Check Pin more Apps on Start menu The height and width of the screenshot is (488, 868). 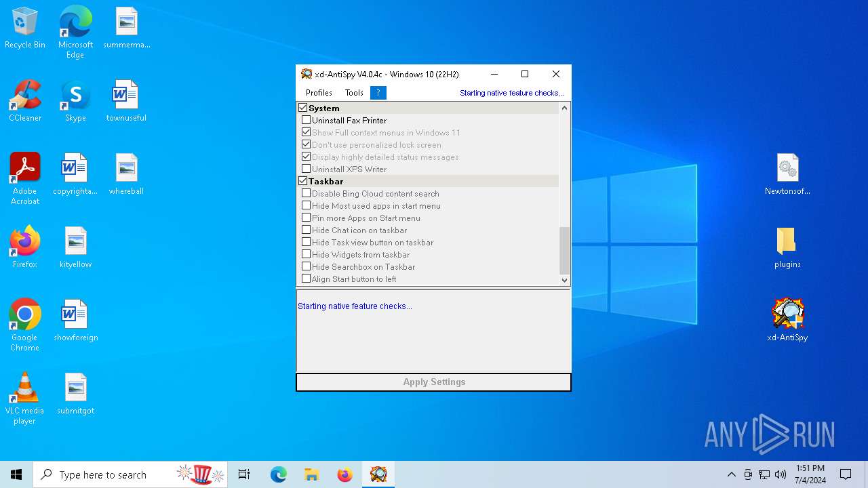(307, 218)
